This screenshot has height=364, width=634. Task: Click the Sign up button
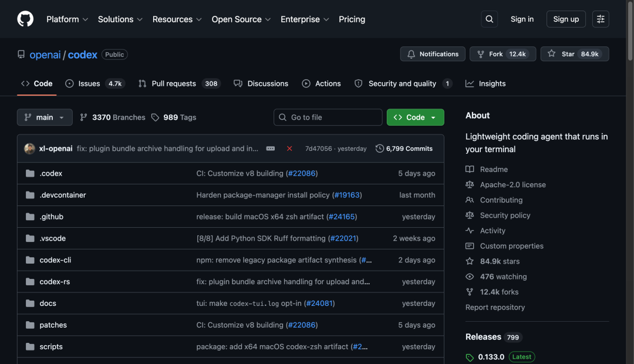[566, 19]
